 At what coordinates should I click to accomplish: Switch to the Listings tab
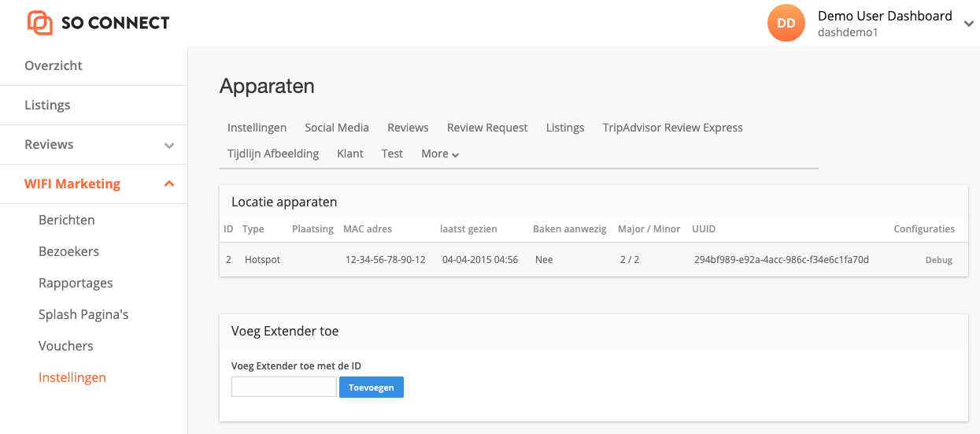pos(565,128)
